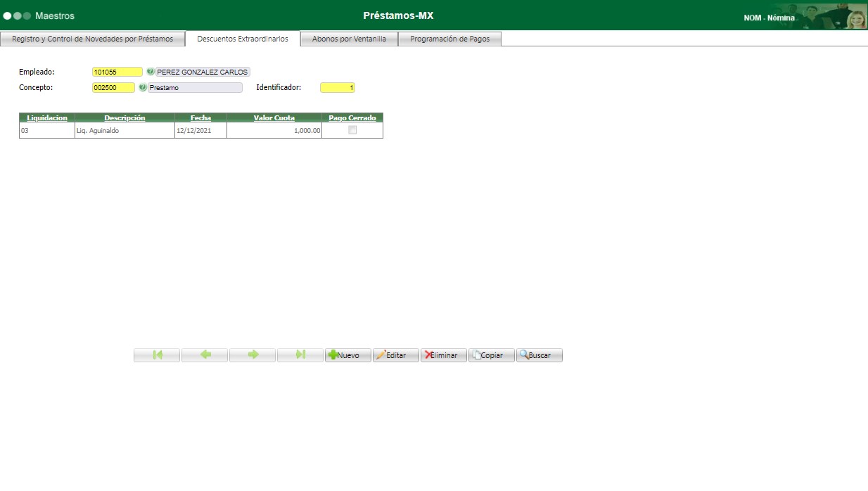Select the value cell 1,000.00
The height and width of the screenshot is (491, 868).
(274, 130)
